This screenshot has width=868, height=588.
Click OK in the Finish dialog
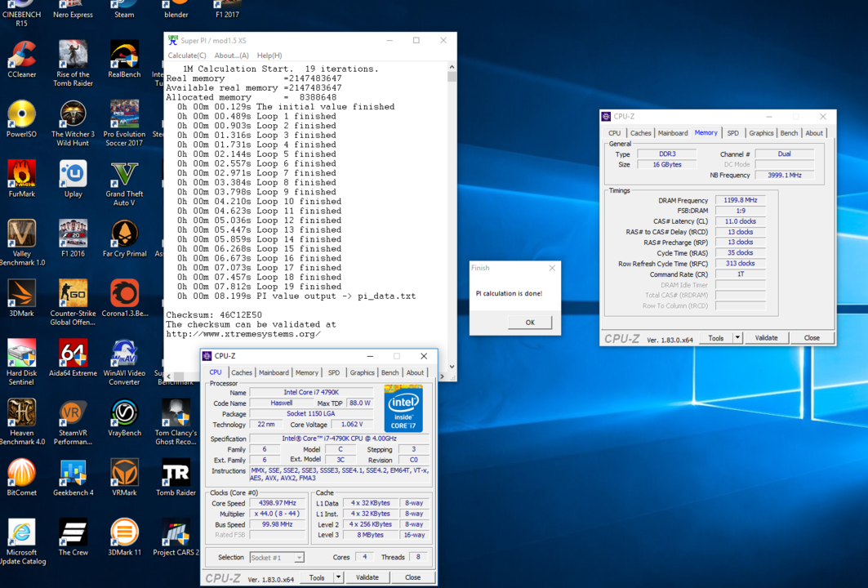530,323
